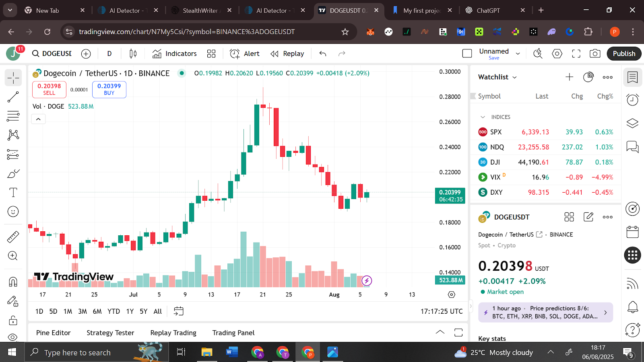This screenshot has width=644, height=362.
Task: Set chart range to YTD
Action: click(x=114, y=311)
